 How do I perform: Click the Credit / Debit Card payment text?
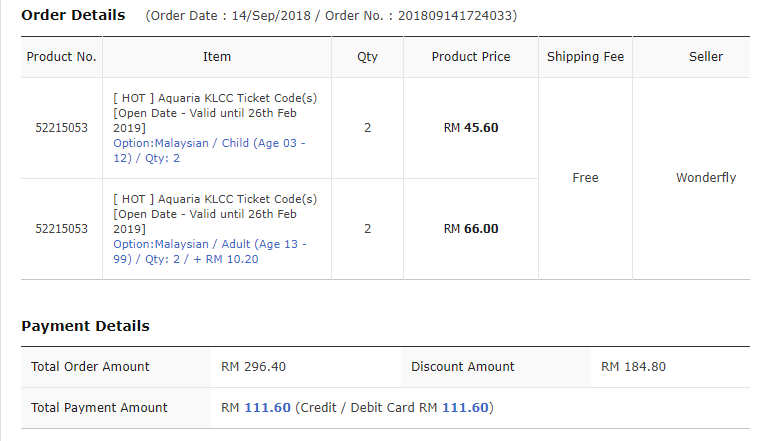(x=395, y=408)
